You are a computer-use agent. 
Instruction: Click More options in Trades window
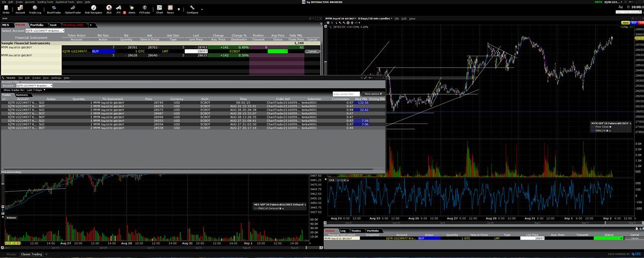(374, 94)
